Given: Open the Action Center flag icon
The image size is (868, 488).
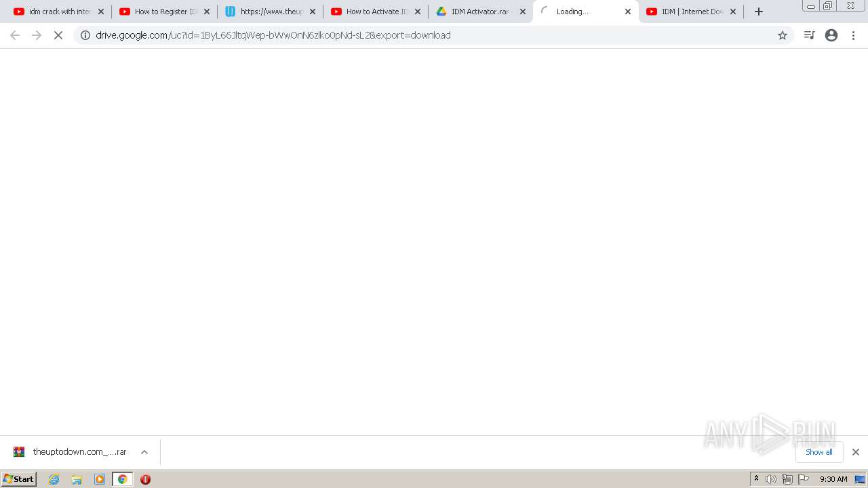Looking at the screenshot, I should tap(804, 479).
